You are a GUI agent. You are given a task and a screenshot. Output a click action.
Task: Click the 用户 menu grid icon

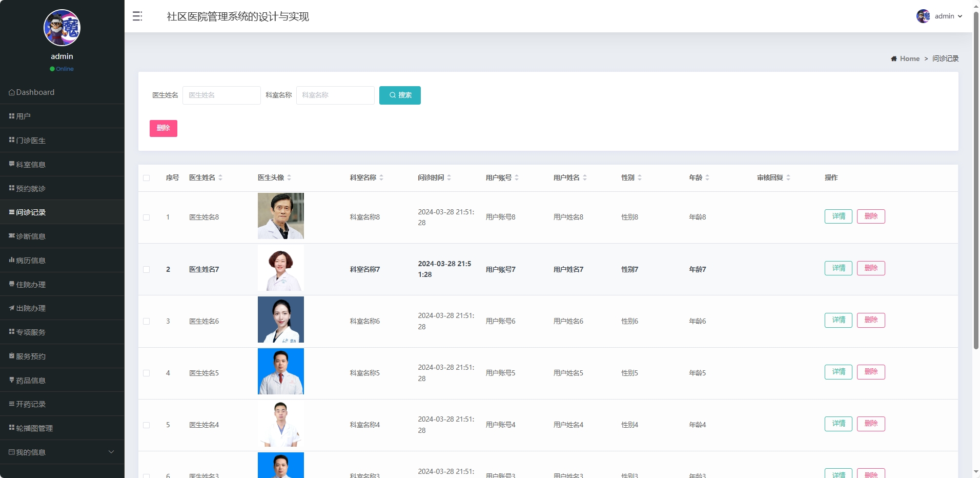pyautogui.click(x=12, y=116)
